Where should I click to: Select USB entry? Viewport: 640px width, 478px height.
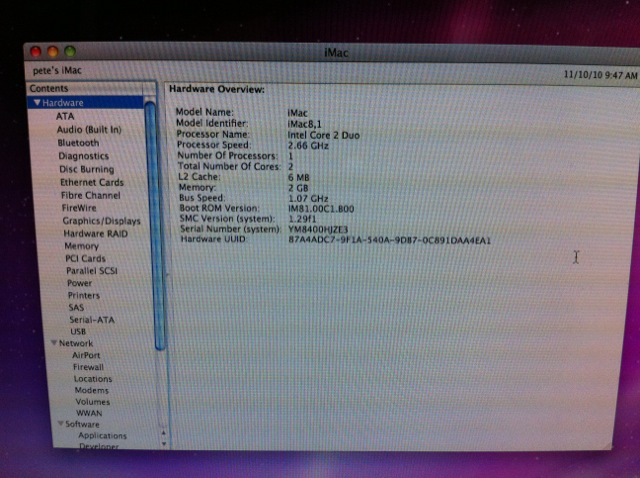pyautogui.click(x=78, y=331)
